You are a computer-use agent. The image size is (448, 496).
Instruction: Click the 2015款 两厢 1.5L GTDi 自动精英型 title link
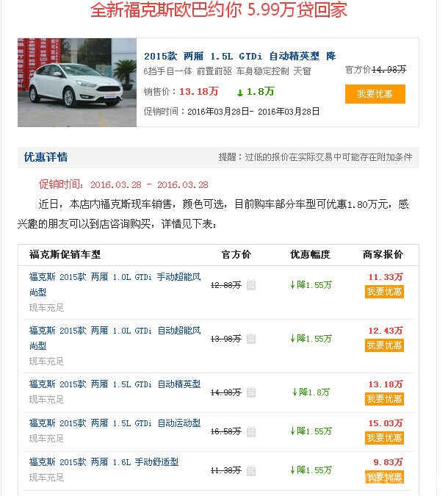239,57
